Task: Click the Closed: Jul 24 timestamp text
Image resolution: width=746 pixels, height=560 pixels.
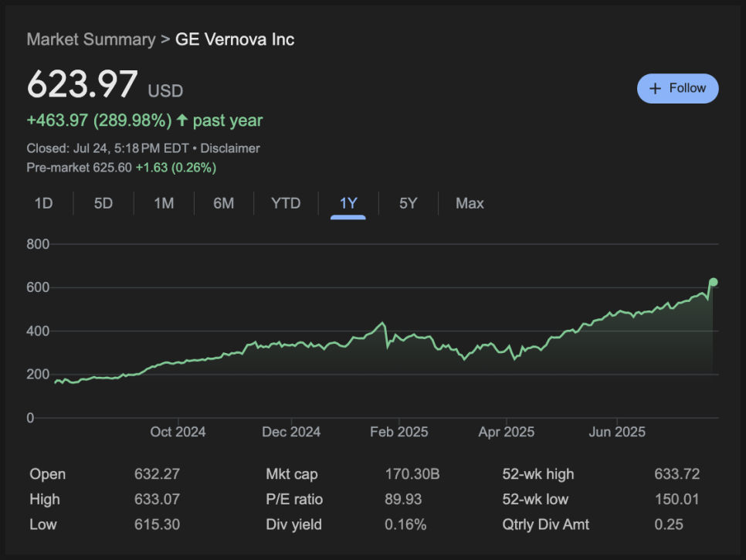Action: coord(107,148)
